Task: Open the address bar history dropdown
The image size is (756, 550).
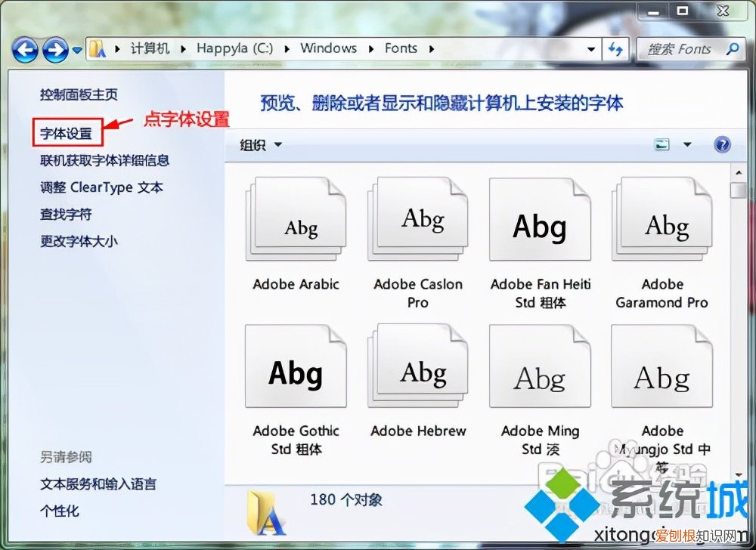Action: click(592, 48)
